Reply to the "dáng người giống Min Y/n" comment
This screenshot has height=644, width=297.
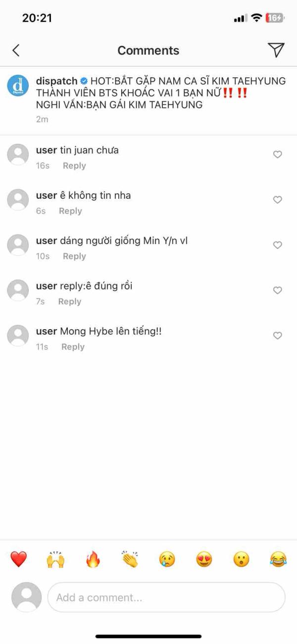[x=74, y=256]
